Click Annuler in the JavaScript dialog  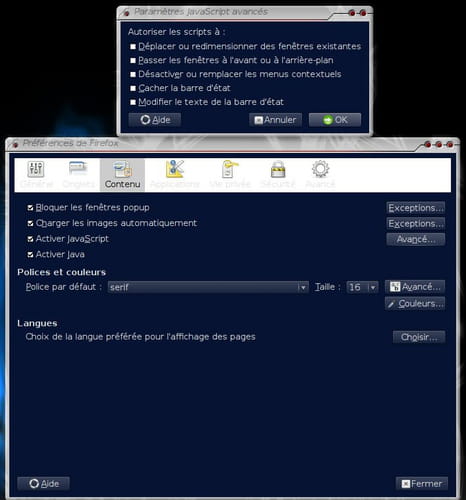275,120
